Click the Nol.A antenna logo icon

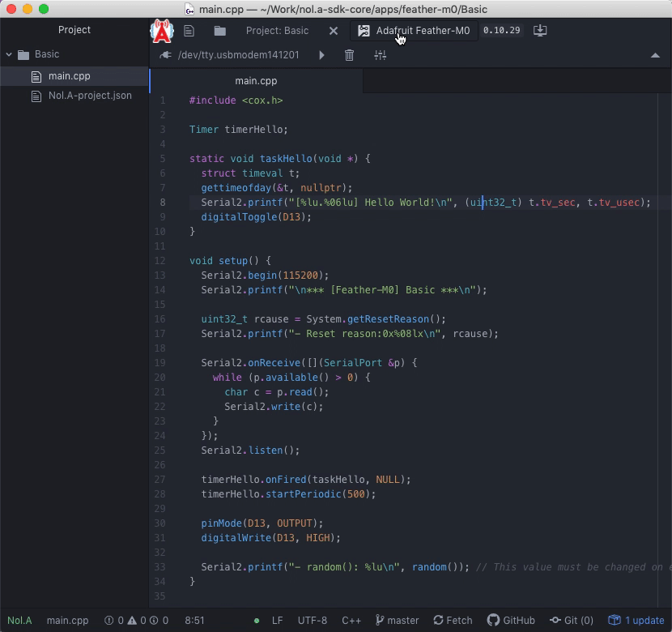pos(162,31)
